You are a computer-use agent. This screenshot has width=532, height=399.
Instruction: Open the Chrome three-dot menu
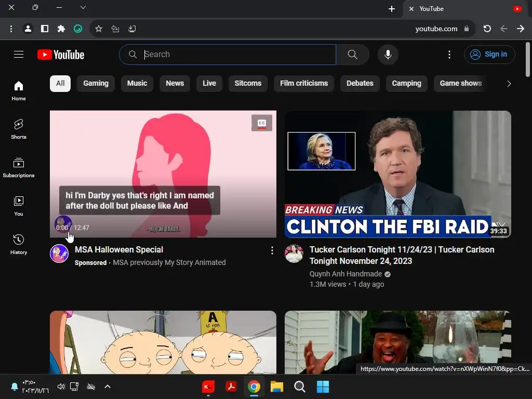point(11,29)
